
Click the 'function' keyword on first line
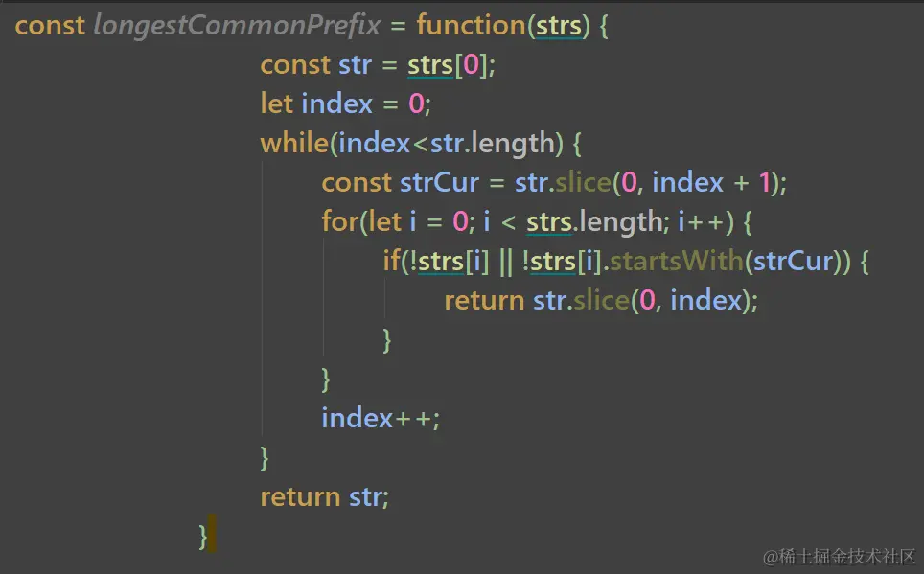pos(471,25)
